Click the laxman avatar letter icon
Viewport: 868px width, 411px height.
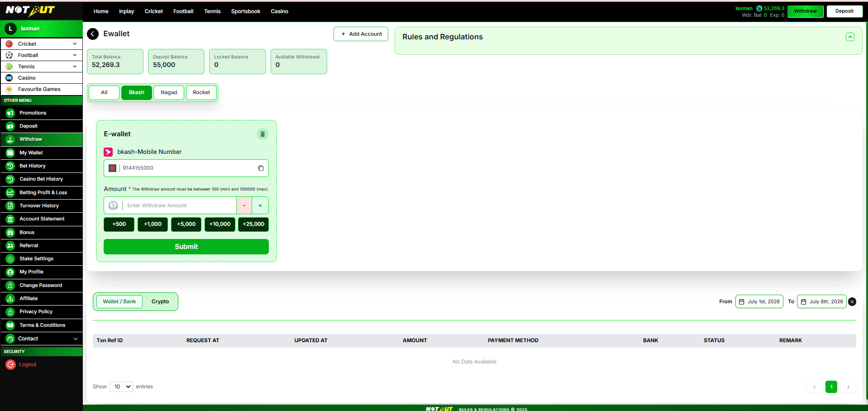coord(10,29)
